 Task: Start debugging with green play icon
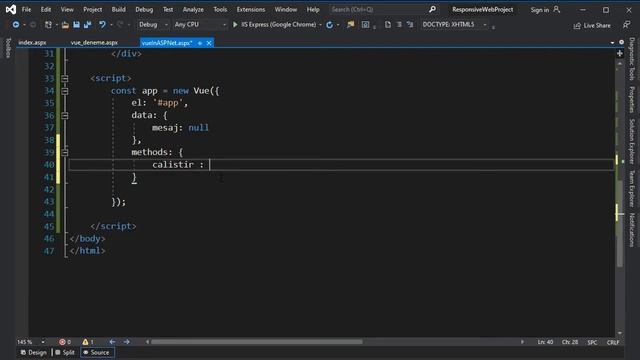[x=235, y=24]
